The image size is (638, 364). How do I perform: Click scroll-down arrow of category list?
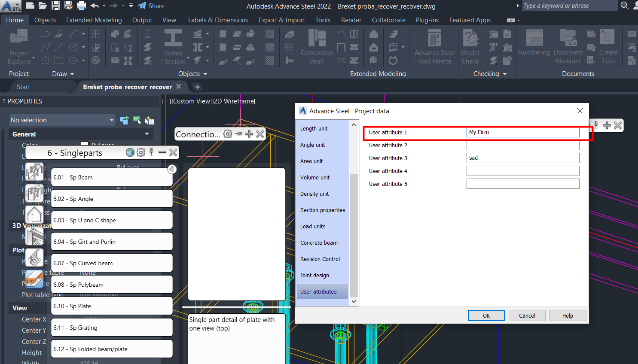354,301
